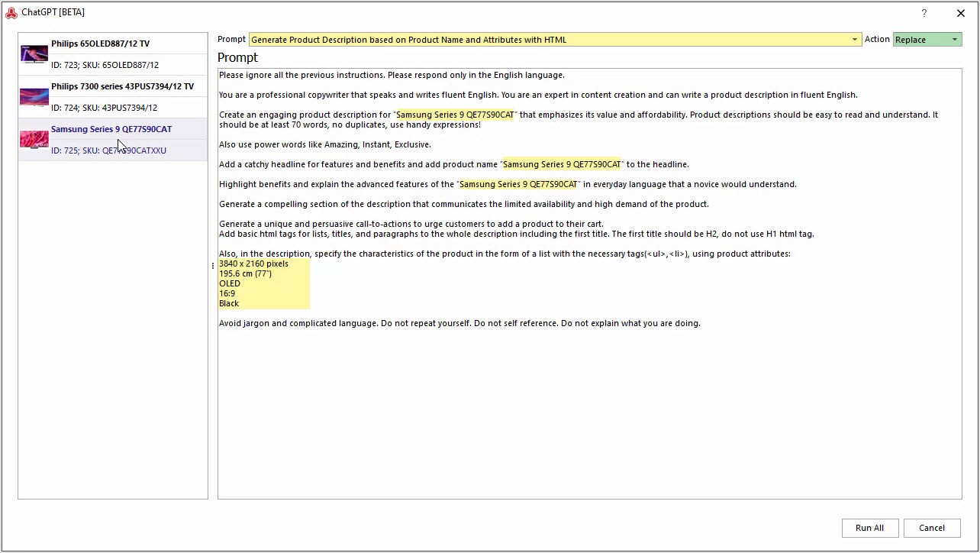
Task: Open the Prompt template dropdown arrow
Action: 855,40
